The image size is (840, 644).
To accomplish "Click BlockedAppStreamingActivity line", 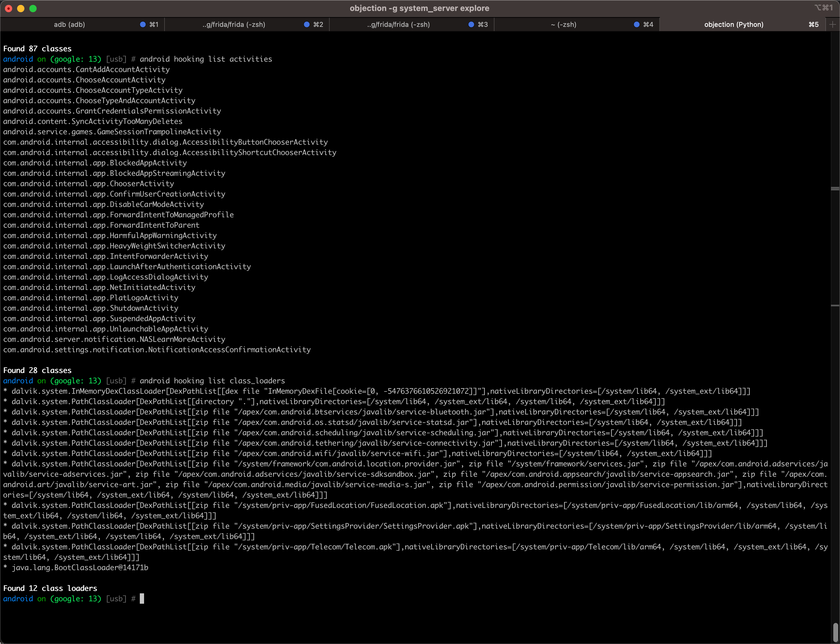I will (x=114, y=173).
